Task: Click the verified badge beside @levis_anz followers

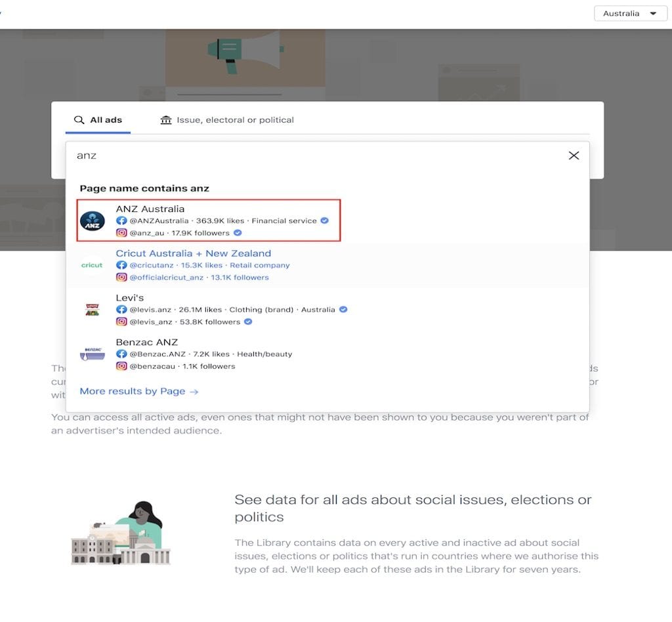Action: click(x=248, y=321)
